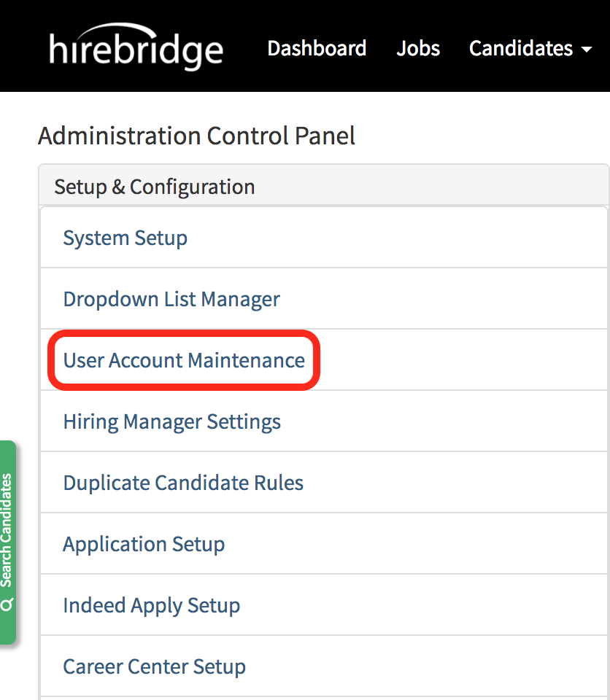
Task: Click the hirebridge logo
Action: tap(136, 48)
